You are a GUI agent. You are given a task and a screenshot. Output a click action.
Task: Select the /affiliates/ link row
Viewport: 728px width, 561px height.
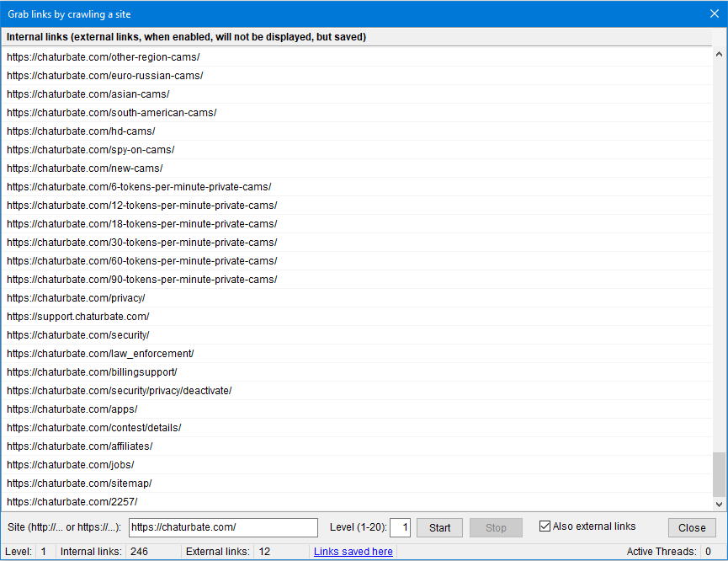(x=357, y=446)
